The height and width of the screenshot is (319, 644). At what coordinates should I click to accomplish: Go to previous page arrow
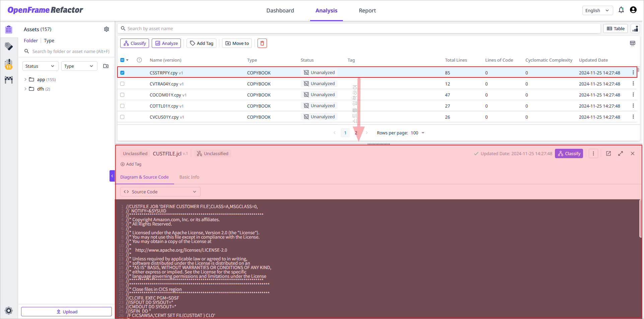pyautogui.click(x=335, y=133)
